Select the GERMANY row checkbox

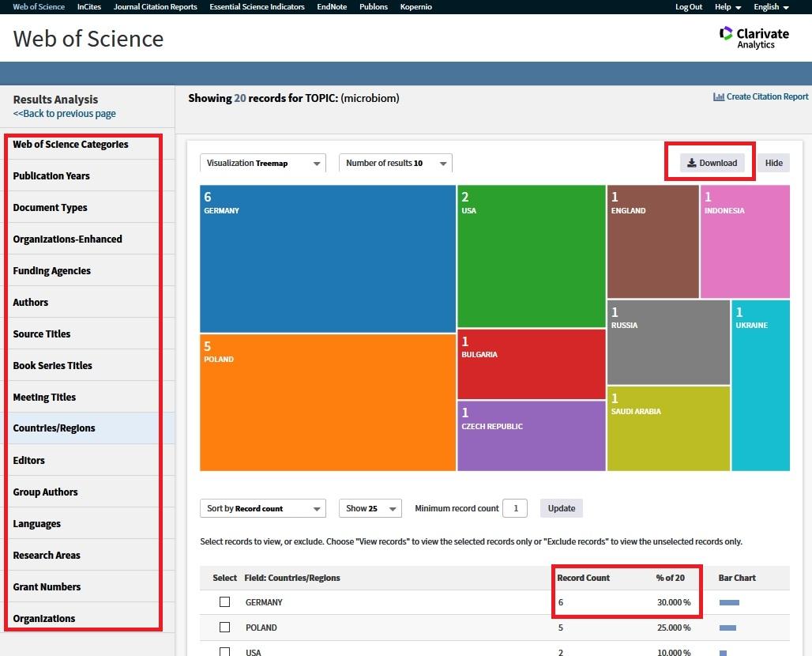tap(225, 602)
